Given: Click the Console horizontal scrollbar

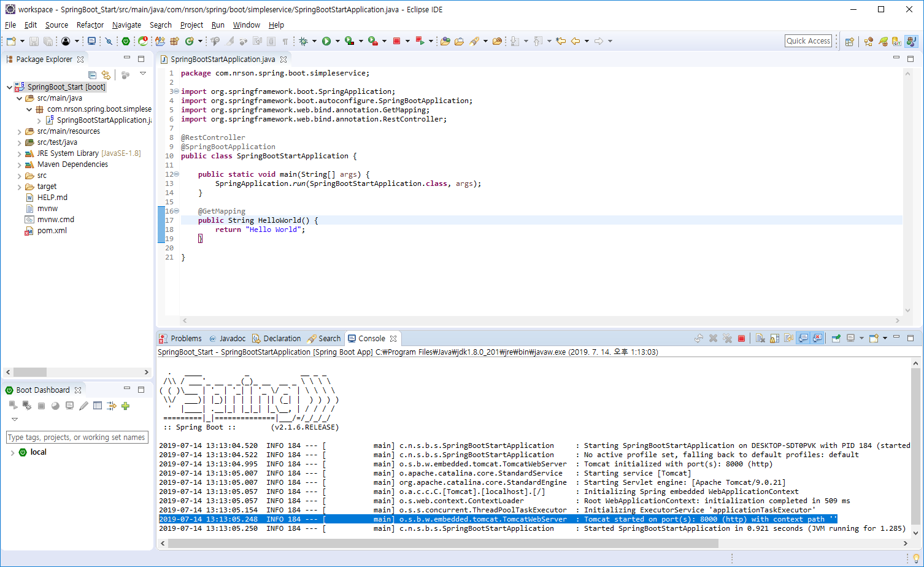Looking at the screenshot, I should coord(444,543).
